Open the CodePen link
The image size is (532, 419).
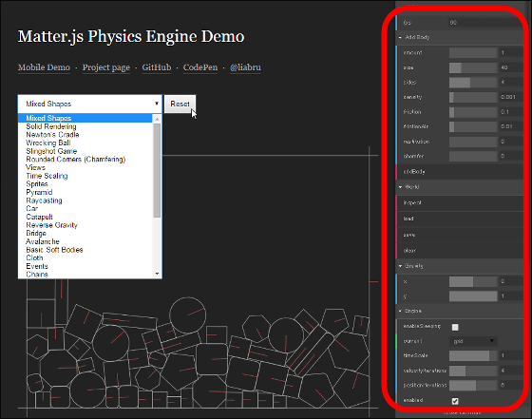click(200, 67)
